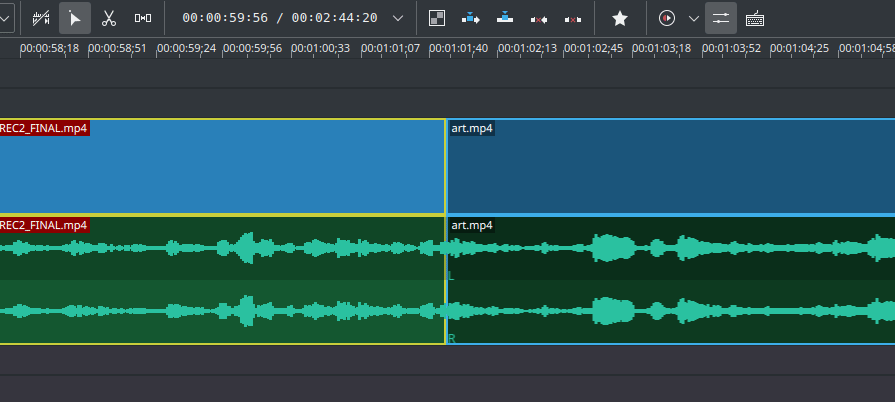
Task: Click the current timecode 00:00:59:56 field
Action: pos(225,18)
